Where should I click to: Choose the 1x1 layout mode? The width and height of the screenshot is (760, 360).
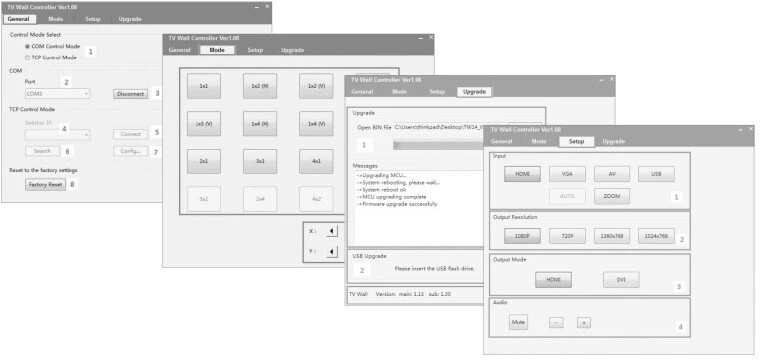(204, 86)
